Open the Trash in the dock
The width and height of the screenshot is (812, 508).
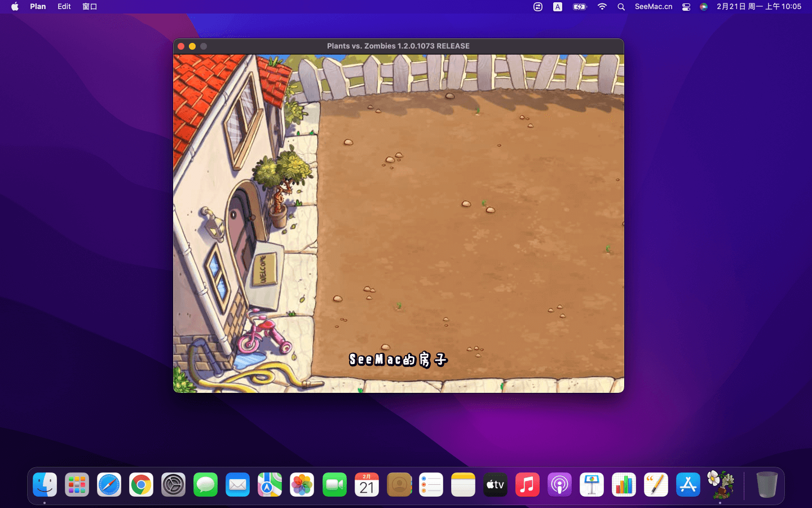(766, 485)
